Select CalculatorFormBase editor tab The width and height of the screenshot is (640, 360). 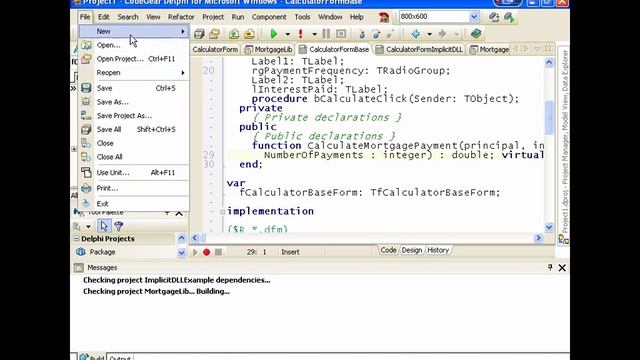tap(334, 49)
